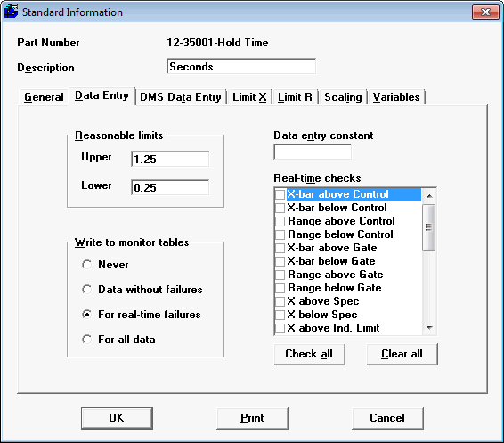Click the Check all button
The width and height of the screenshot is (504, 443).
[x=309, y=354]
